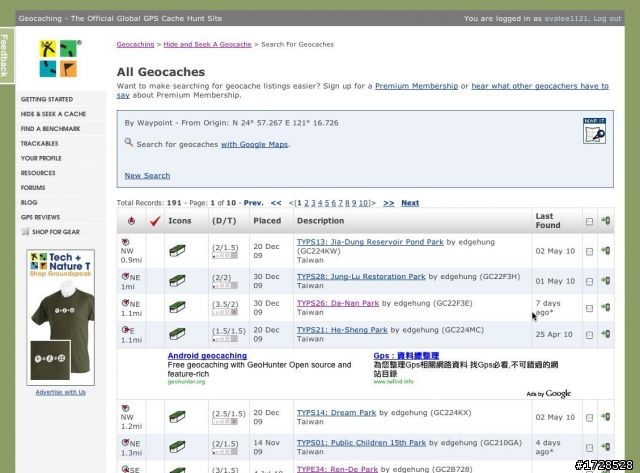Screen dimensions: 640x473
Task: Open the Forums menu item
Action: [33, 187]
